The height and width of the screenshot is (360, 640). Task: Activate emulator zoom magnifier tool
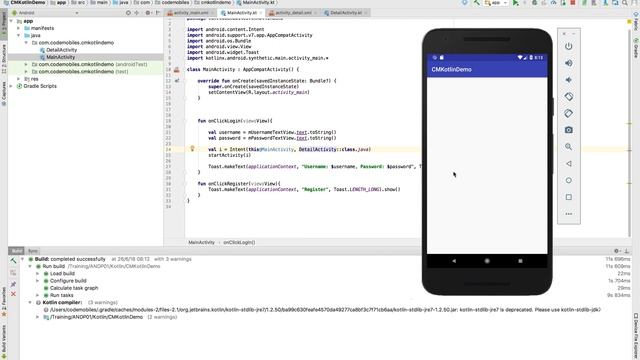[x=569, y=147]
